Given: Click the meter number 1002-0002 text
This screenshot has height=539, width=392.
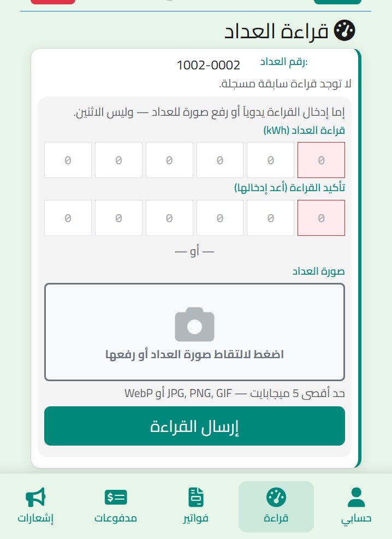Looking at the screenshot, I should click(x=208, y=64).
